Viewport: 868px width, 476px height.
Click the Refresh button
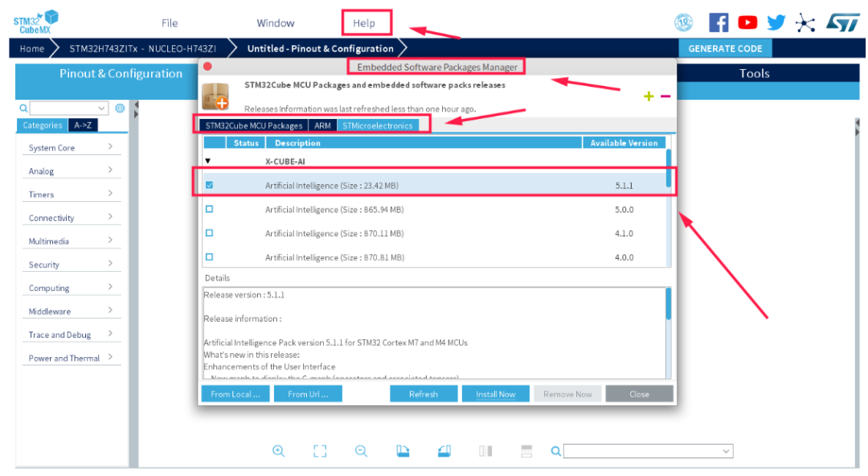coord(424,394)
